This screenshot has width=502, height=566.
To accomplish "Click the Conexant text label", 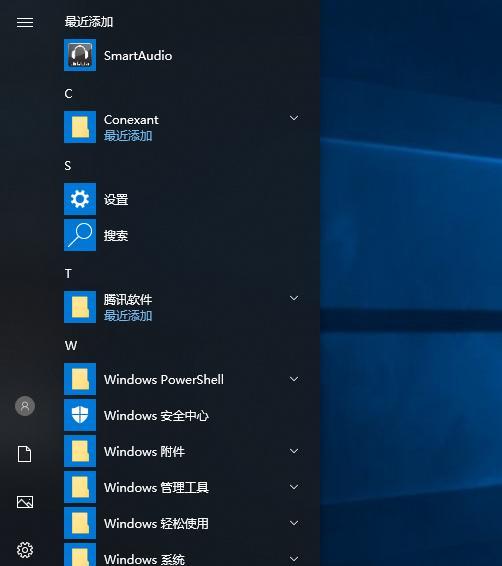I will point(131,119).
